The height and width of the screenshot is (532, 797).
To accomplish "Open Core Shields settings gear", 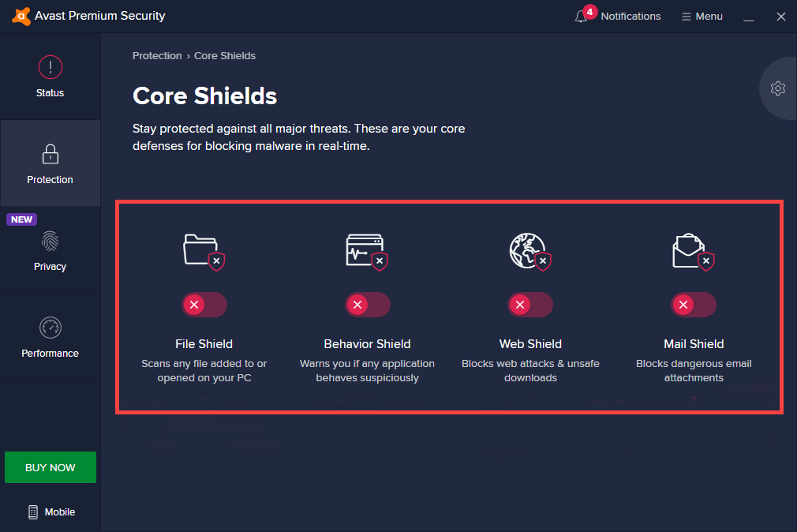I will point(778,88).
